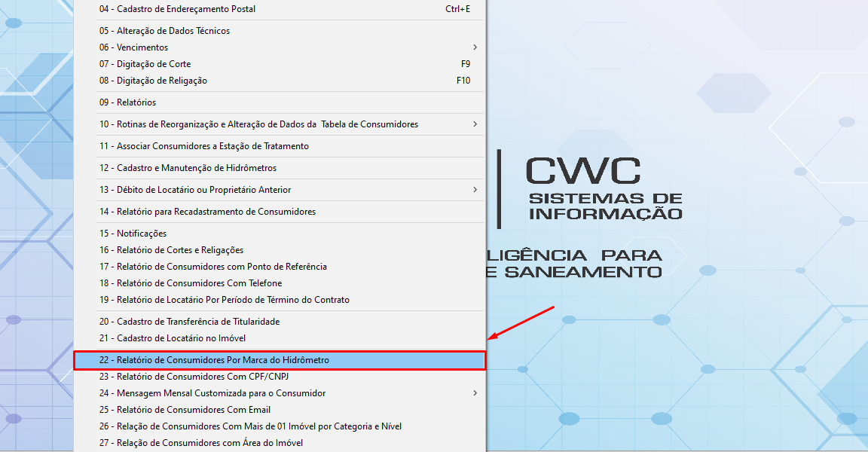Click highlighted Relatório Por Marca do Hidrômetro
The height and width of the screenshot is (452, 868).
click(x=214, y=360)
